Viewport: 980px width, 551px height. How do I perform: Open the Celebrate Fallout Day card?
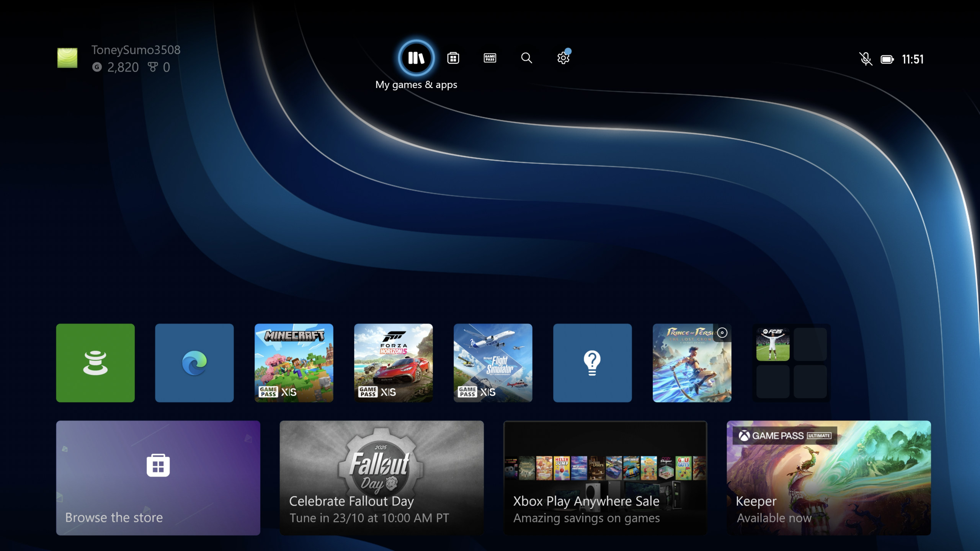point(382,478)
